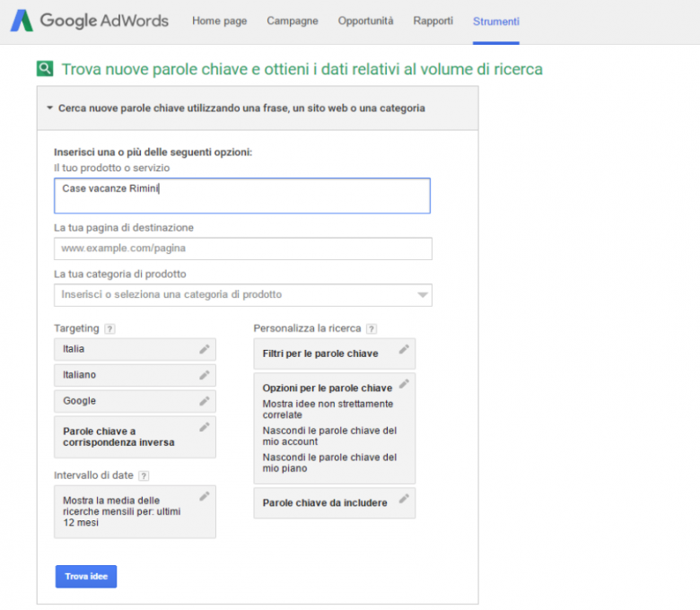Screen dimensions: 700x610
Task: Open the product category dropdown arrow
Action: click(423, 295)
